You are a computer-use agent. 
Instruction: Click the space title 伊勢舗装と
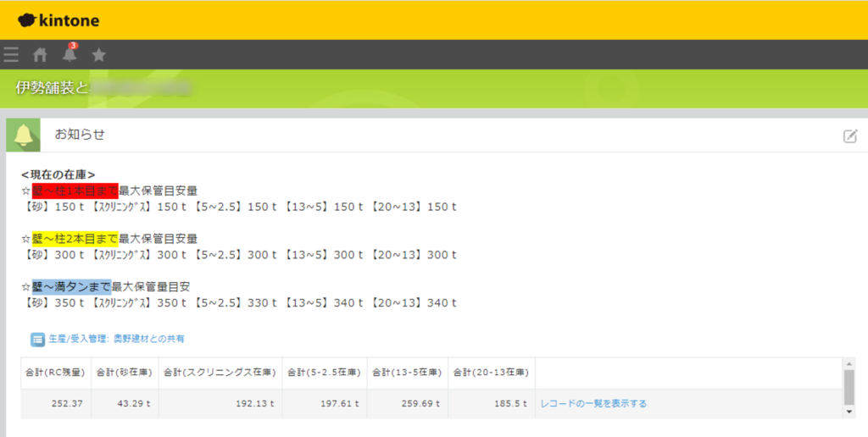pyautogui.click(x=53, y=87)
